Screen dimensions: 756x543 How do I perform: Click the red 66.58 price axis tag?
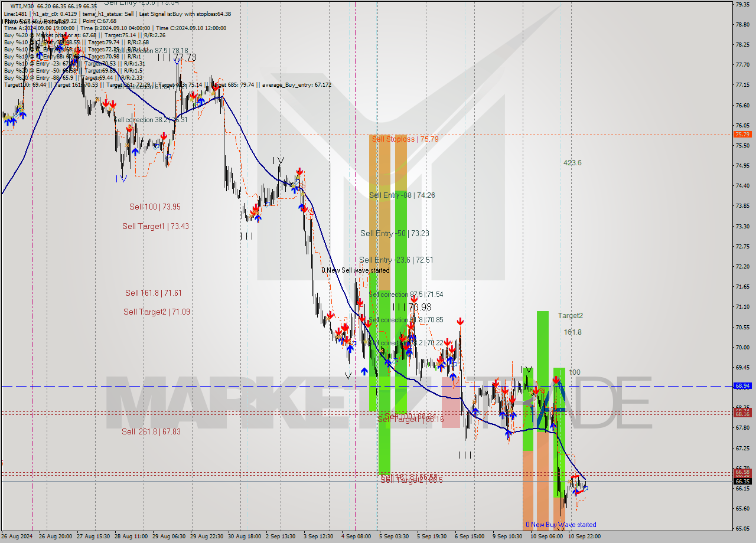(x=742, y=472)
